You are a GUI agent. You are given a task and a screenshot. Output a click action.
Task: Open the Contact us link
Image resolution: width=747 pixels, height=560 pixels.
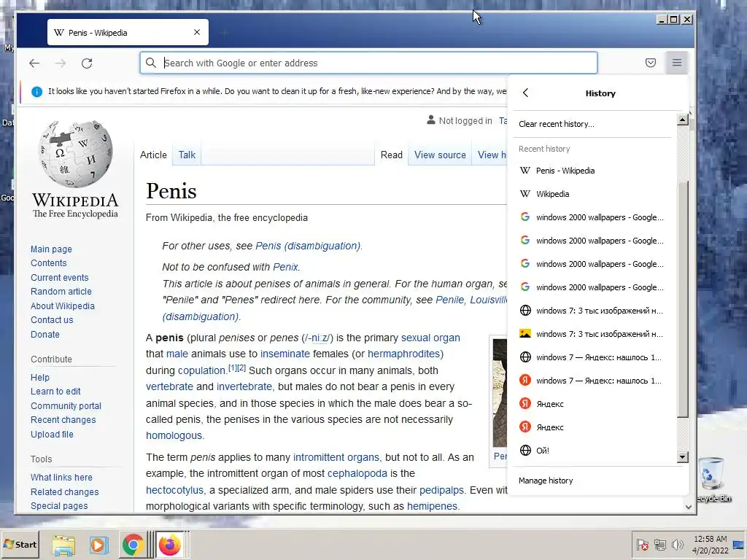(52, 320)
